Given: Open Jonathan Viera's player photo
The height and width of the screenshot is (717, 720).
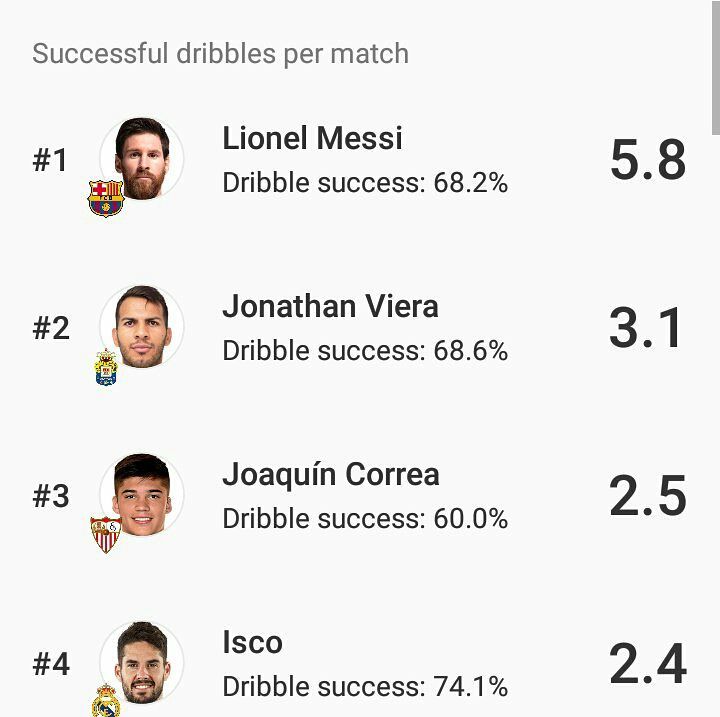Looking at the screenshot, I should 142,327.
